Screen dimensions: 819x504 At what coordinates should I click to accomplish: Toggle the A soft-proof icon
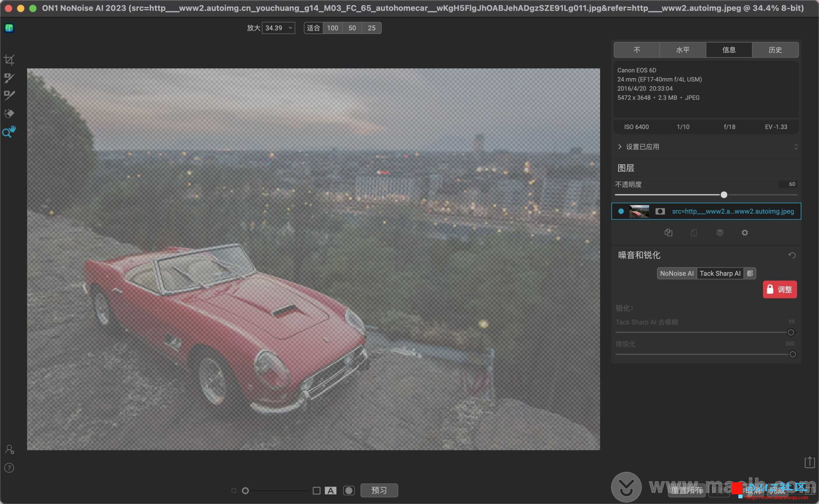(330, 491)
